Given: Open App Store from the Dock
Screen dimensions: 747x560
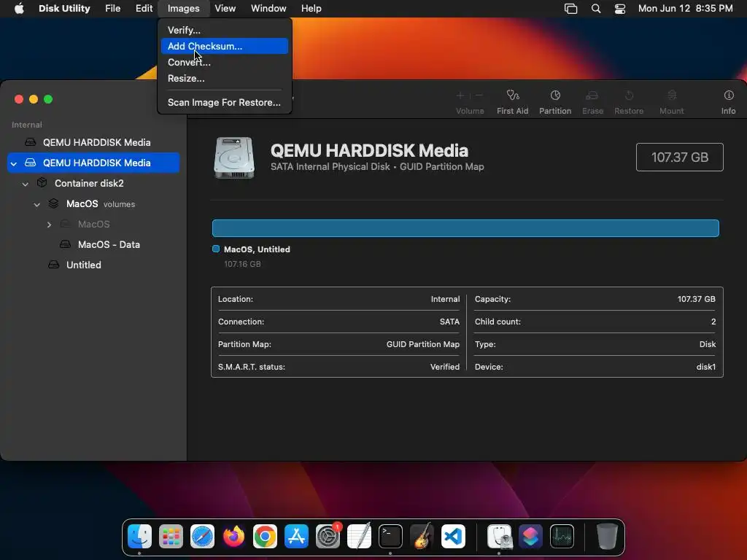Looking at the screenshot, I should tap(296, 536).
